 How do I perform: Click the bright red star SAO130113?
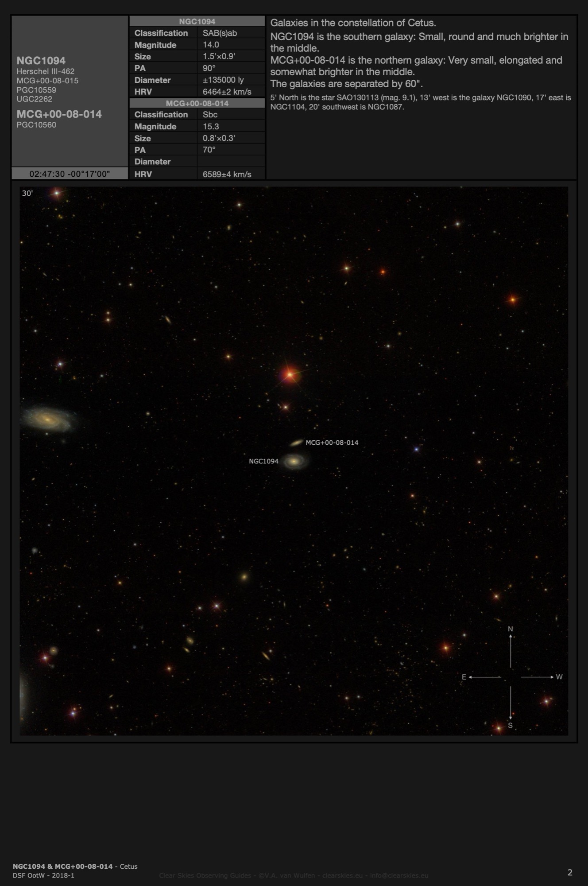[290, 375]
